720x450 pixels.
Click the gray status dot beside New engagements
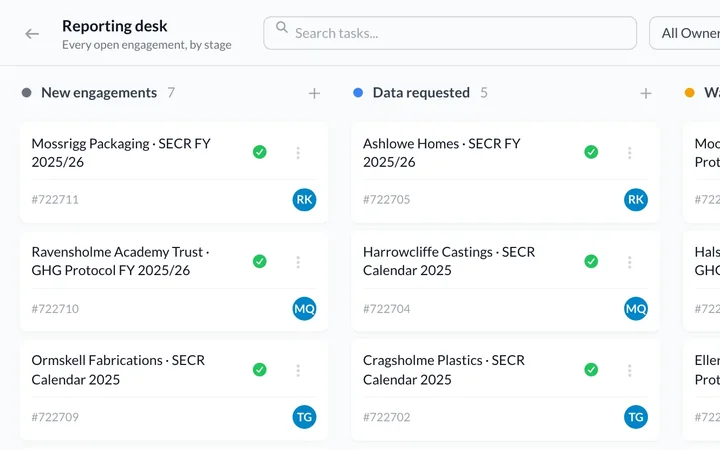[27, 93]
